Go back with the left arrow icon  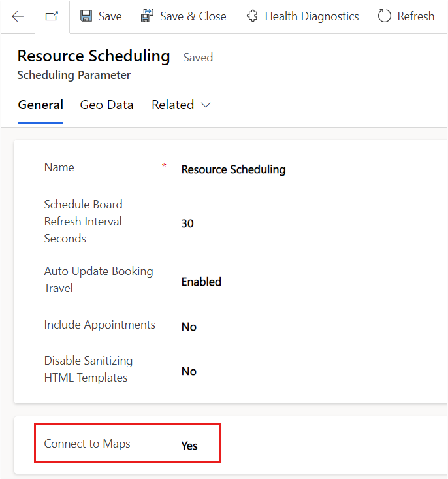(x=18, y=16)
